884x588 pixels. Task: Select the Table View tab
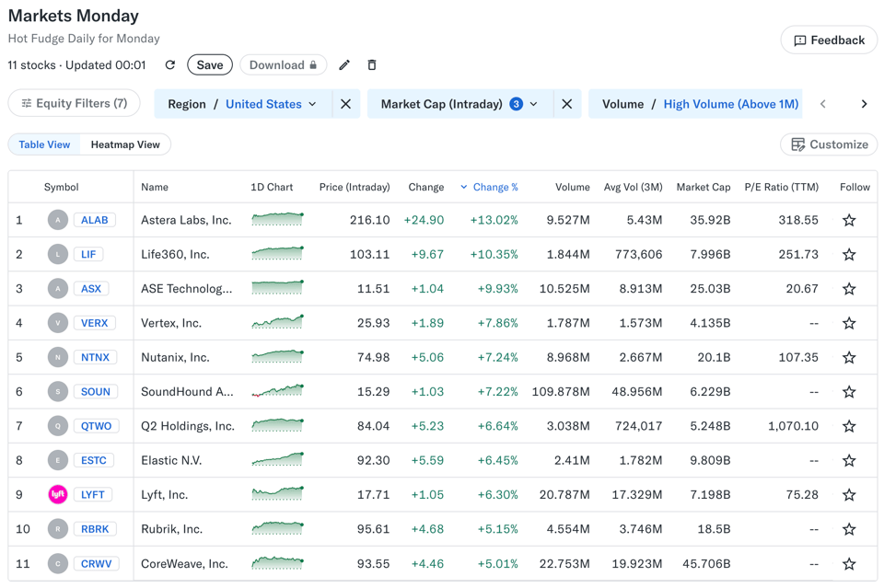point(44,144)
